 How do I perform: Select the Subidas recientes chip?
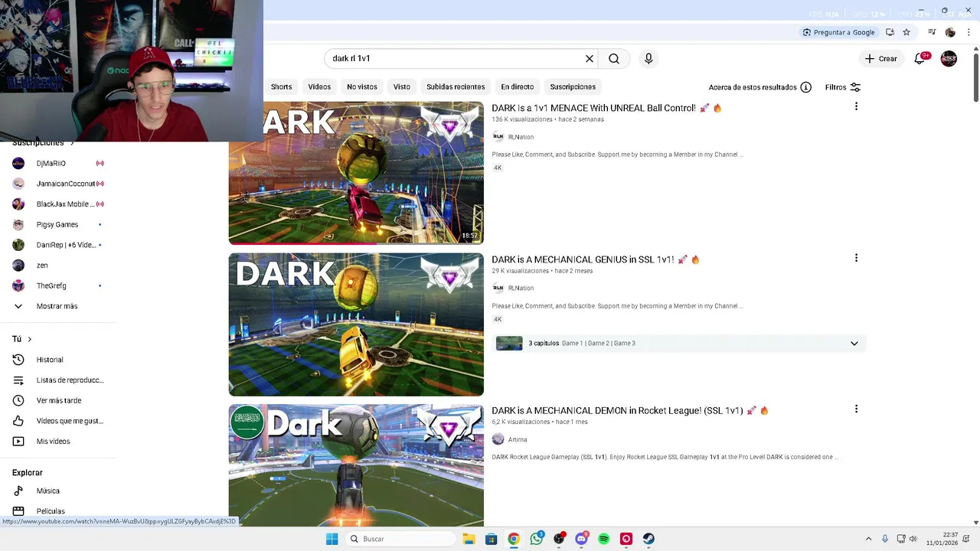click(x=456, y=86)
